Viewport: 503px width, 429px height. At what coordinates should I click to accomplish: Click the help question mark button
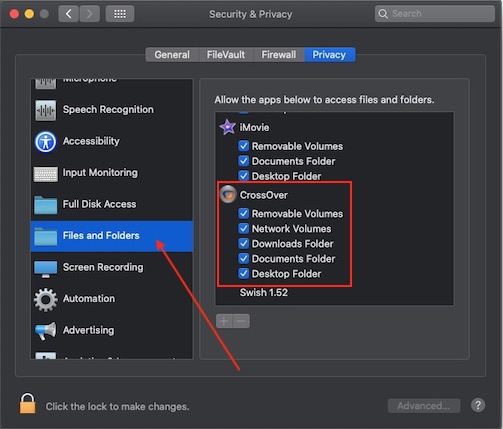pyautogui.click(x=478, y=405)
